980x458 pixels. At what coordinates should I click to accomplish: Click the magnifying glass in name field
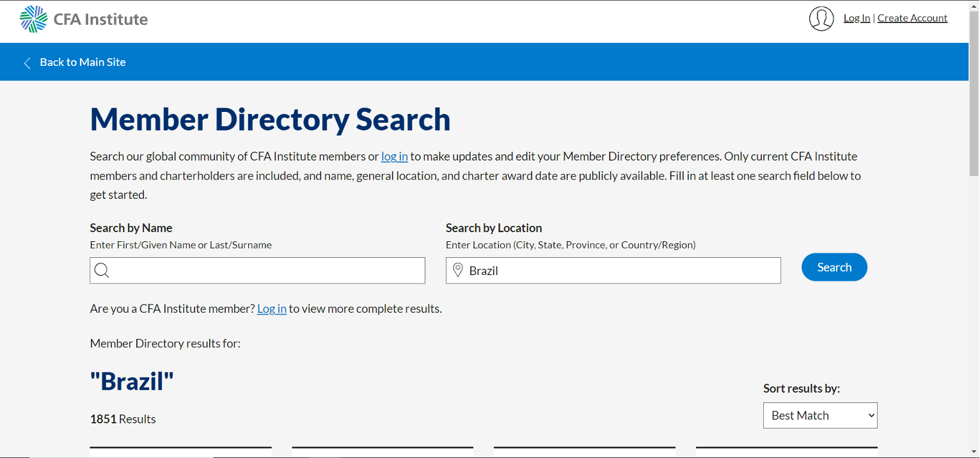(102, 271)
